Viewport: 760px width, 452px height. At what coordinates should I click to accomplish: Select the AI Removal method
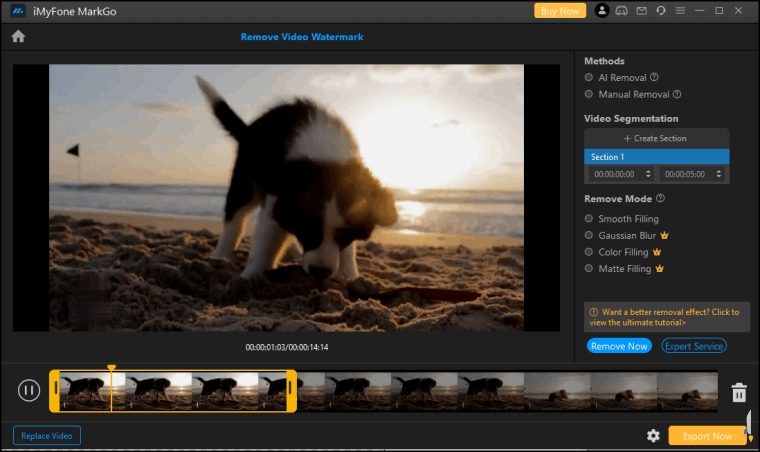point(589,77)
